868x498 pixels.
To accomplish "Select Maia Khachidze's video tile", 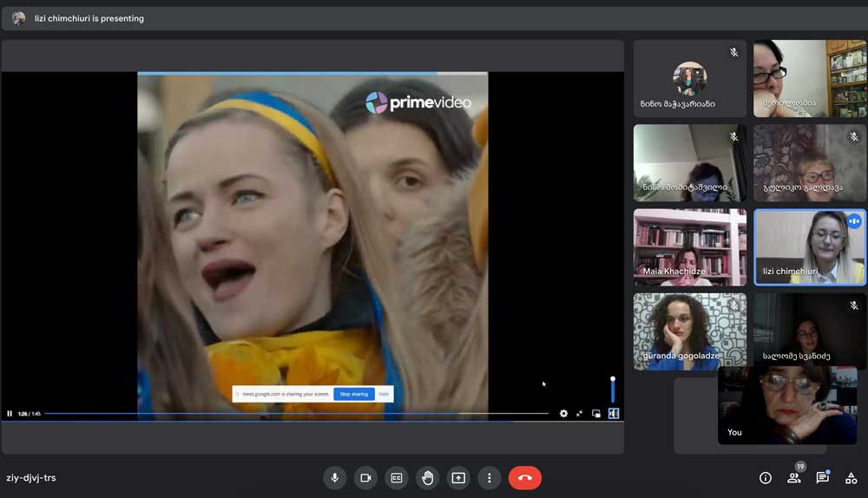I will [x=689, y=247].
